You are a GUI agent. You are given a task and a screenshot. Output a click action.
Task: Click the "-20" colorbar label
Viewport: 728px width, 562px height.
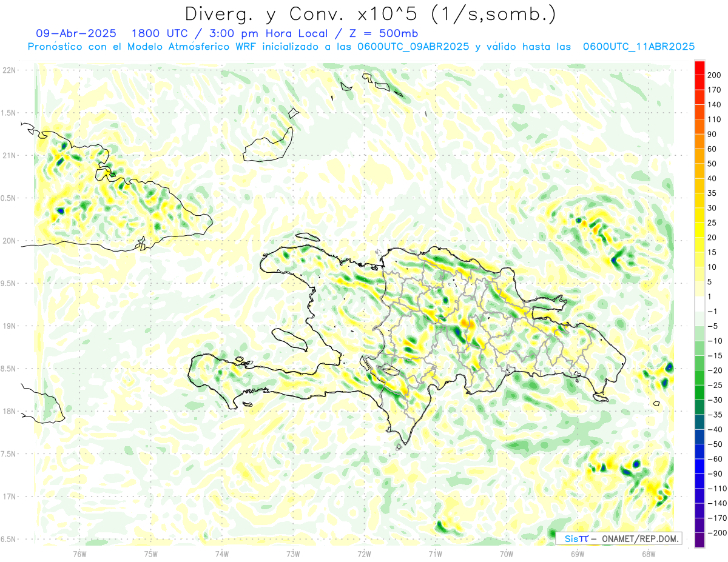(x=716, y=370)
